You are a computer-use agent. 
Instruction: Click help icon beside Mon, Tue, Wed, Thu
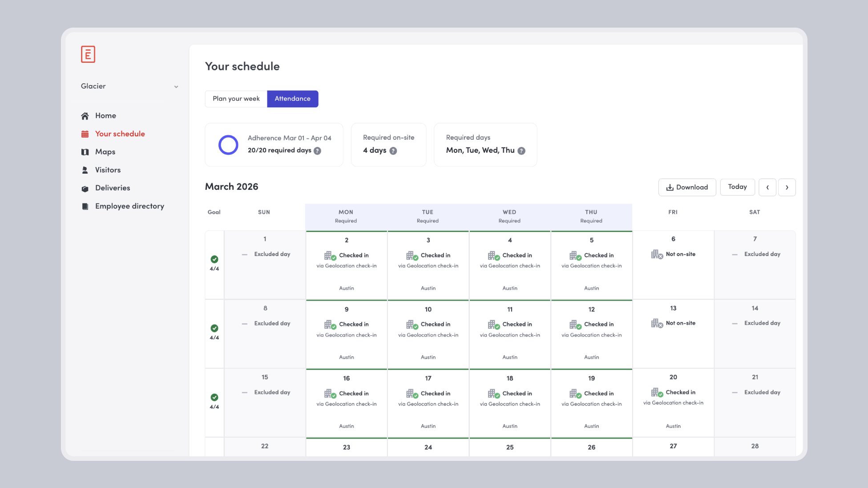521,151
